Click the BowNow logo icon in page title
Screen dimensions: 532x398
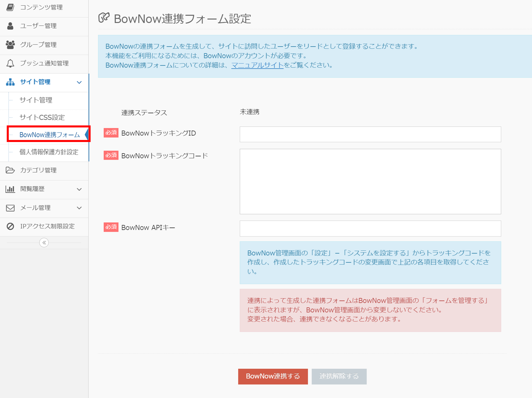point(104,18)
